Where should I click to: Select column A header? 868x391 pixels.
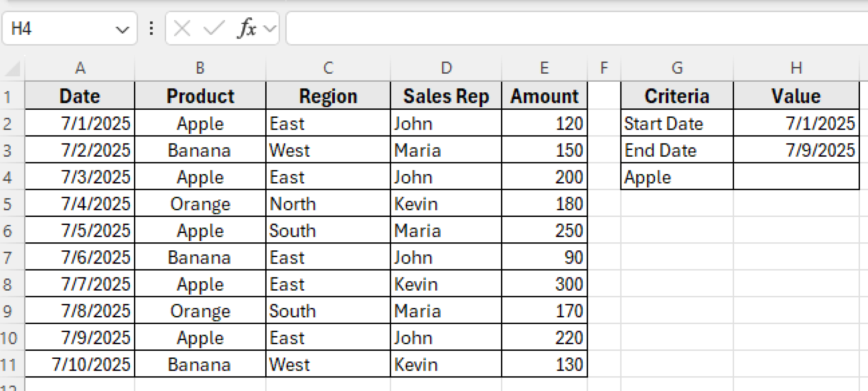pyautogui.click(x=80, y=68)
